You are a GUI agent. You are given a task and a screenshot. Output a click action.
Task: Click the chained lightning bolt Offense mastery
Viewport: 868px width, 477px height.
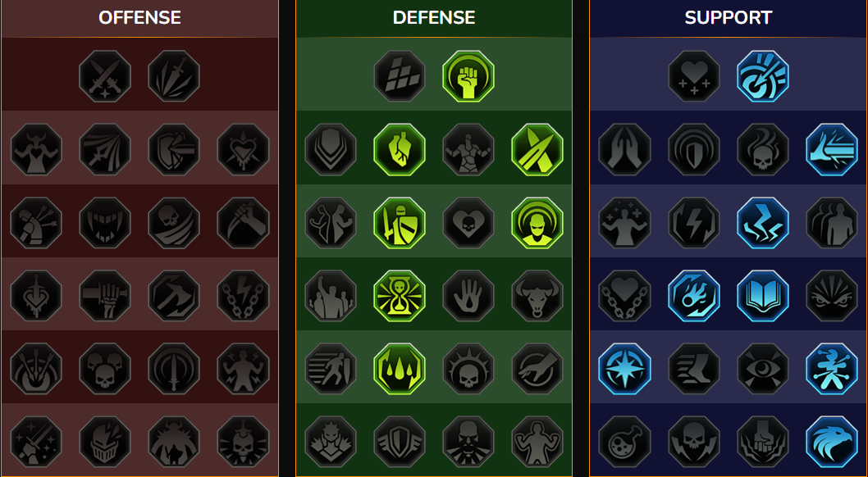coord(243,296)
